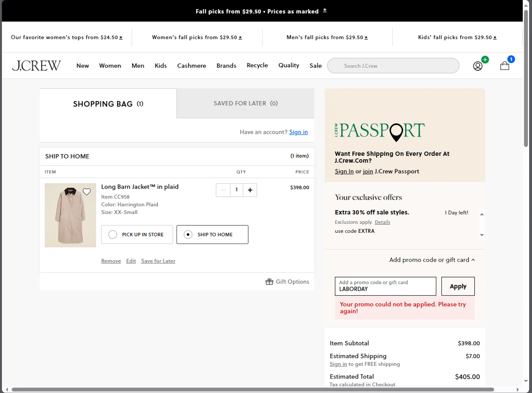Image resolution: width=532 pixels, height=393 pixels.
Task: Open the Quality menu
Action: (289, 65)
